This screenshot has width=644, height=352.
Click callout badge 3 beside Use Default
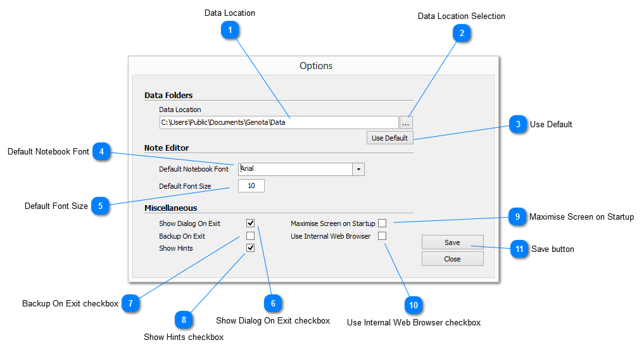[518, 125]
